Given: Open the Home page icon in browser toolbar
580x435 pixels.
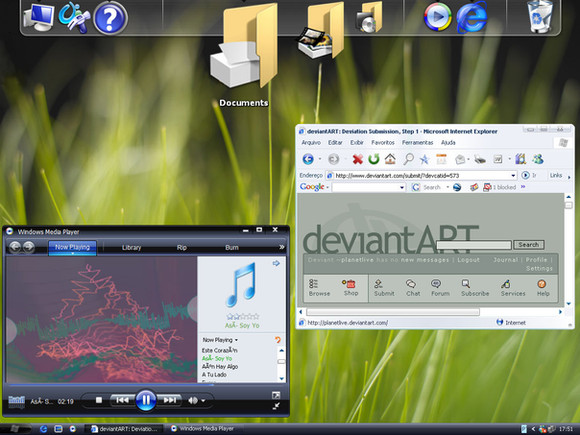Looking at the screenshot, I should 390,159.
